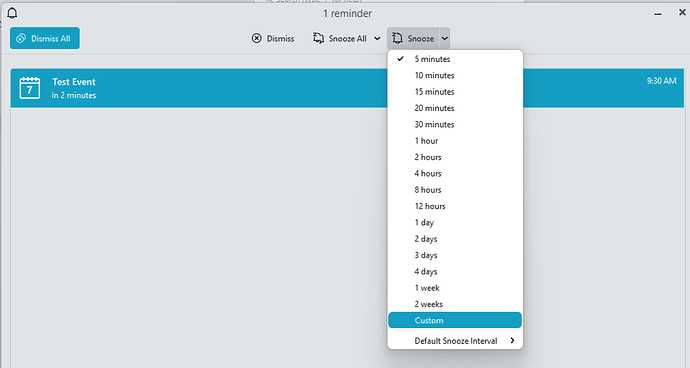Viewport: 690px width, 368px height.
Task: Click the Snooze All button
Action: pyautogui.click(x=340, y=38)
